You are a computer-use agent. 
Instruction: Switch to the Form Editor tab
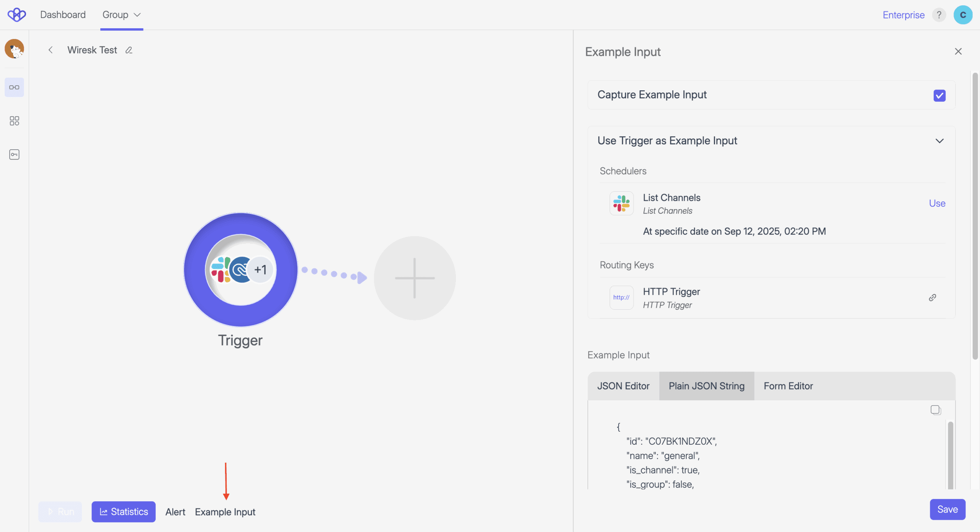[x=788, y=386]
